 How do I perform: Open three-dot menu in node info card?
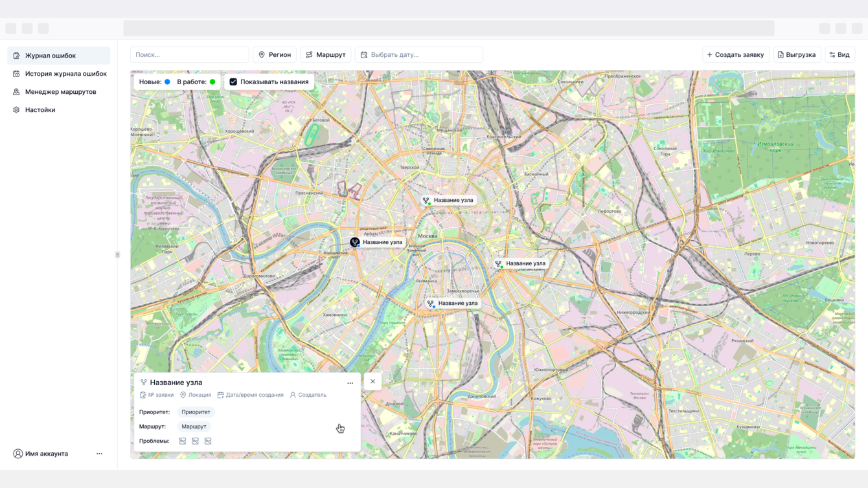pyautogui.click(x=350, y=383)
